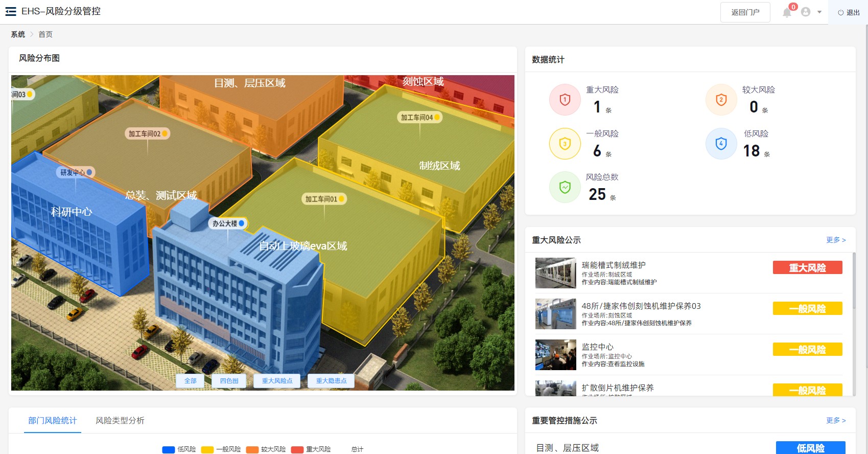Click the 自动上玻璃eva区域 label on map

click(303, 246)
